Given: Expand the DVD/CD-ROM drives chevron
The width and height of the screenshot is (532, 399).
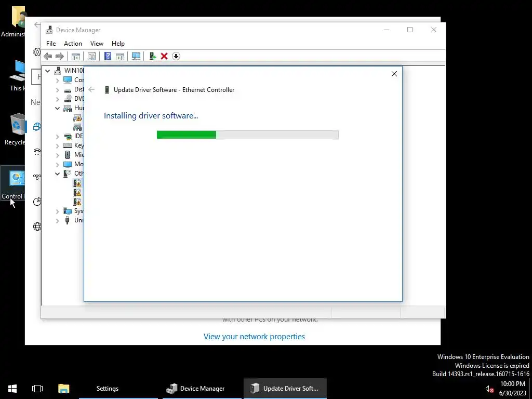Looking at the screenshot, I should (x=57, y=99).
